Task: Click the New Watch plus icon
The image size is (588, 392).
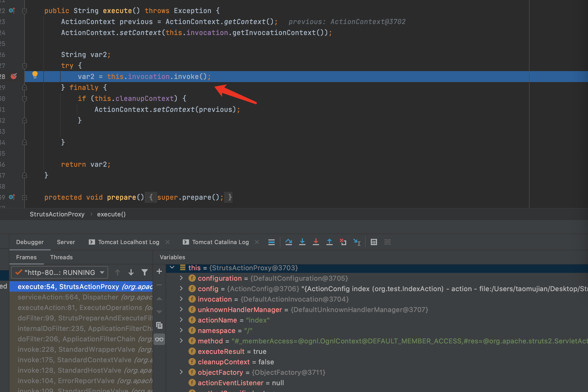Action: click(x=159, y=272)
